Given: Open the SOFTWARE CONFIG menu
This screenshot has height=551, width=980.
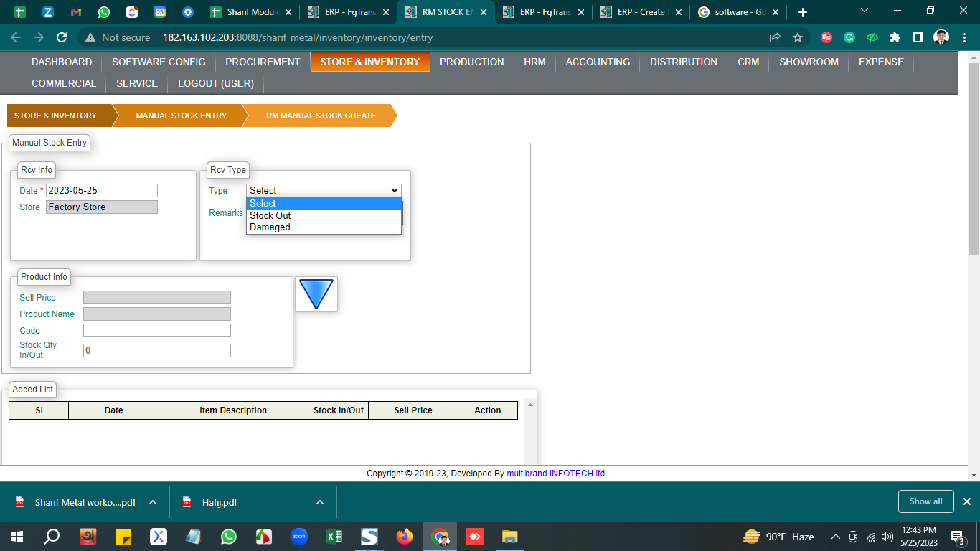Looking at the screenshot, I should click(159, 62).
